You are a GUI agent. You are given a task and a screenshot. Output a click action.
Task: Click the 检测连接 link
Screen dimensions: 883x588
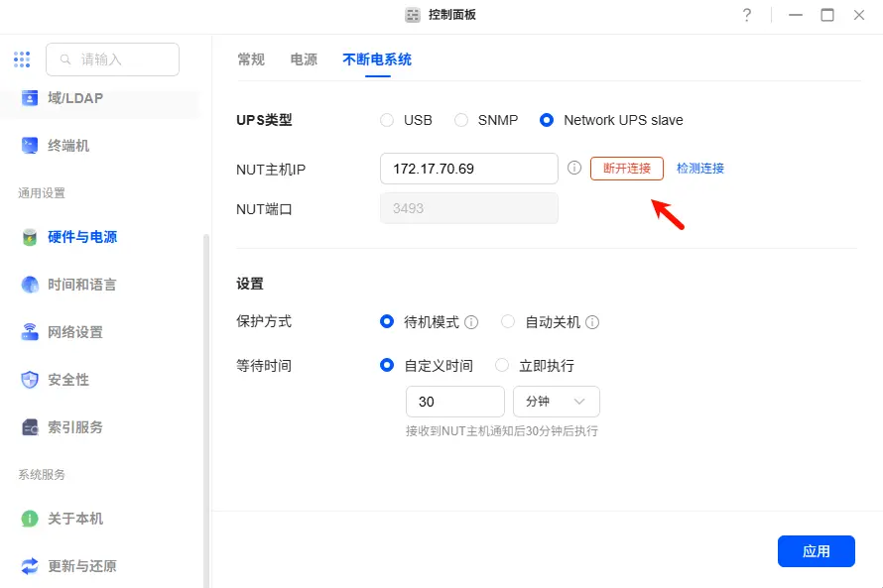(700, 169)
